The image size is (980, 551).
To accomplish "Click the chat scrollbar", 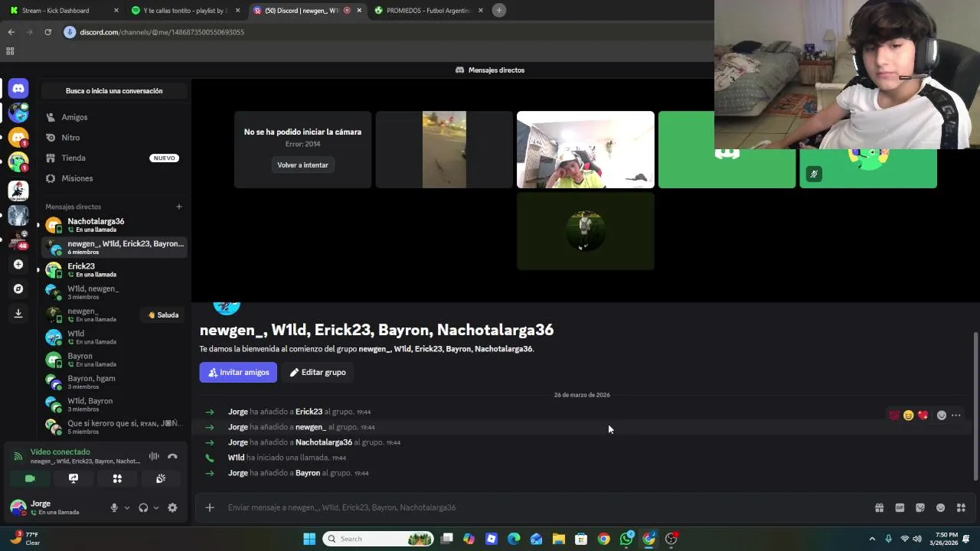I will [x=975, y=406].
